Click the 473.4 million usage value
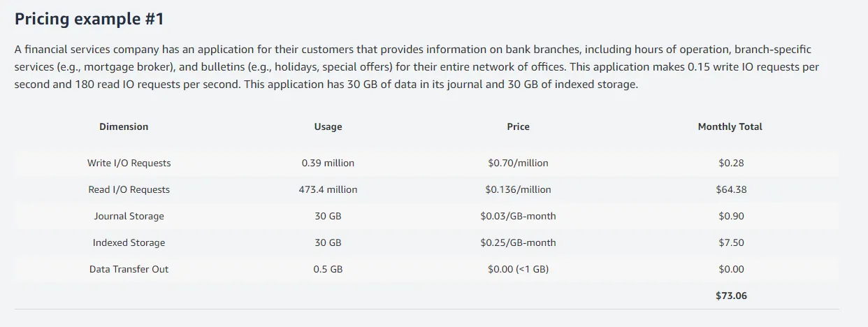The width and height of the screenshot is (868, 327). coord(328,189)
